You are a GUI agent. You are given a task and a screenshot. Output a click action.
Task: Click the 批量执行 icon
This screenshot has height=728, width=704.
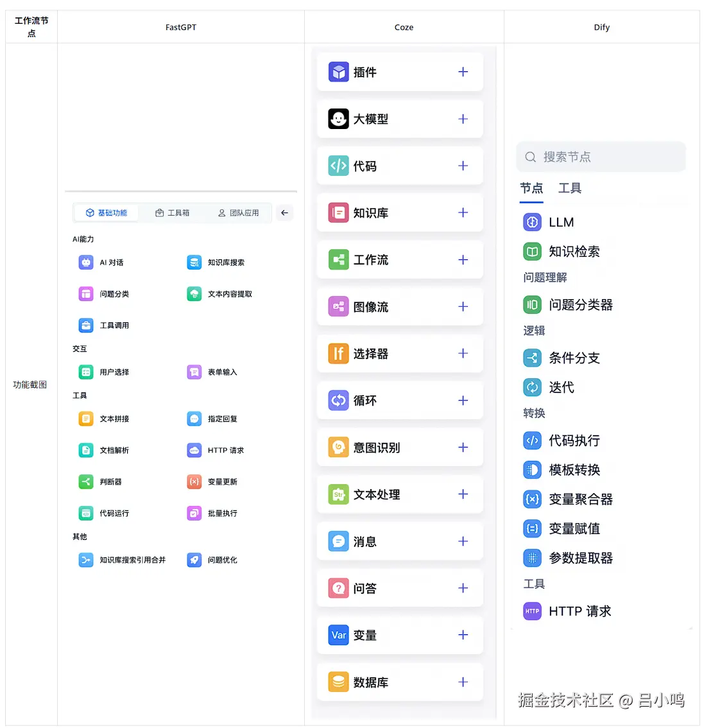194,514
